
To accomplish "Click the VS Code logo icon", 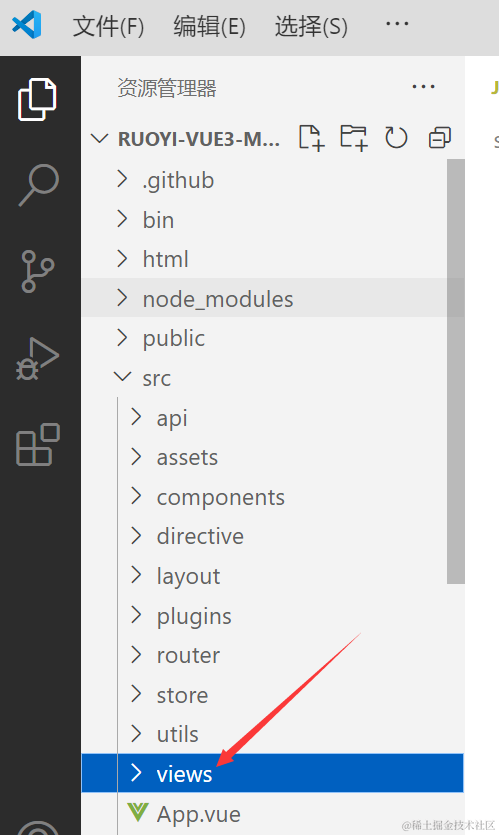I will [x=27, y=24].
